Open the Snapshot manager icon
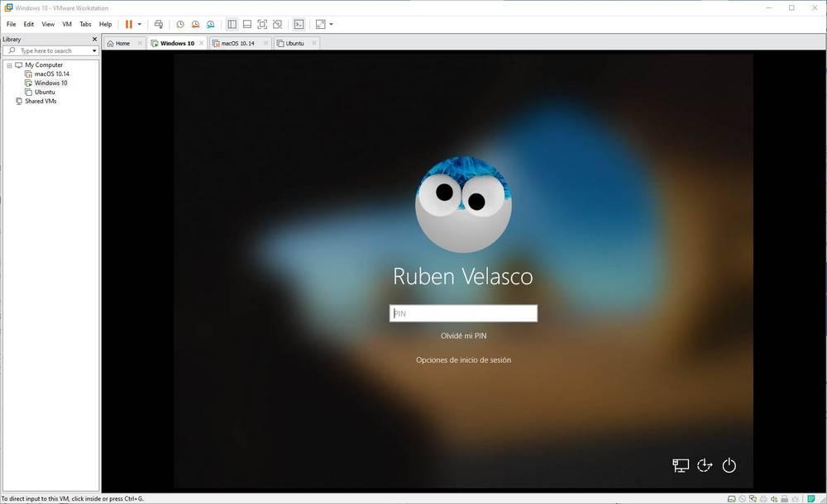The image size is (827, 504). point(210,24)
